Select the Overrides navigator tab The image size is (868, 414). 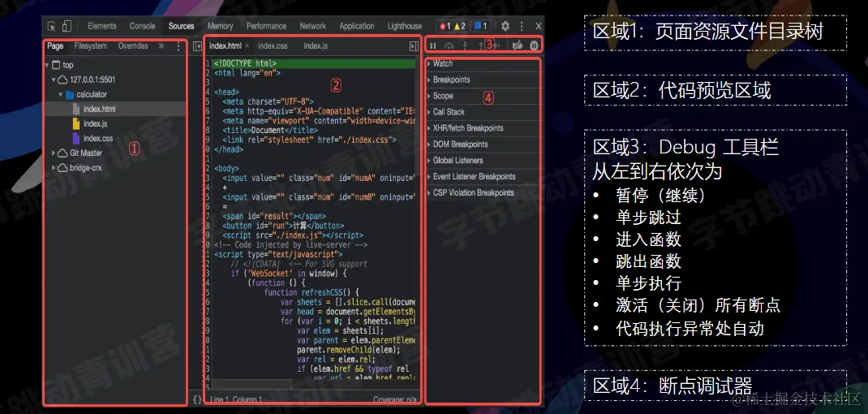(x=133, y=46)
